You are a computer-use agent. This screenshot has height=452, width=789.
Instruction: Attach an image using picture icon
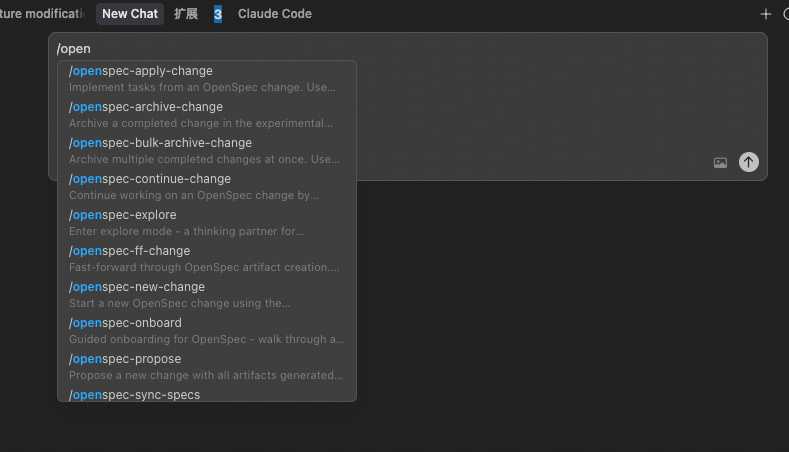click(x=720, y=163)
